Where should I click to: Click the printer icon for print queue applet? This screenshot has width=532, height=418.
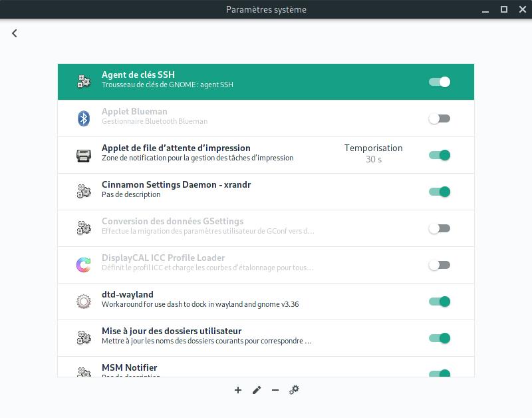tap(84, 155)
